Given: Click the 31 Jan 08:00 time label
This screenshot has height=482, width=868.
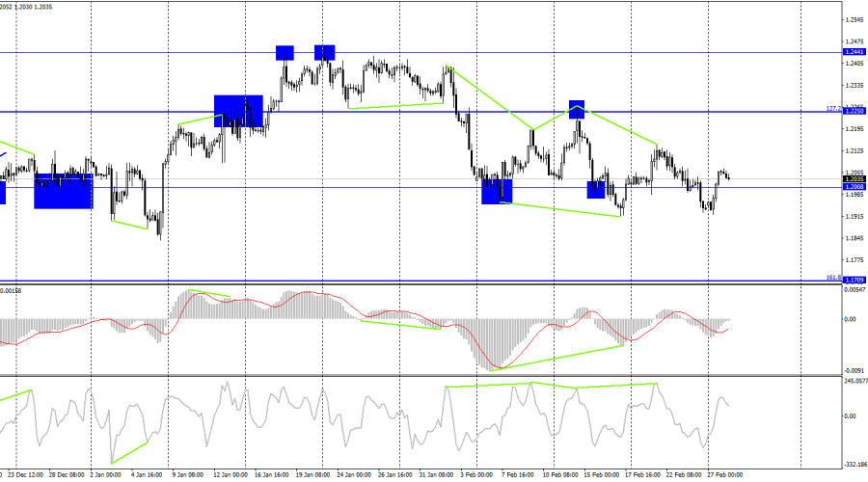Looking at the screenshot, I should point(437,475).
